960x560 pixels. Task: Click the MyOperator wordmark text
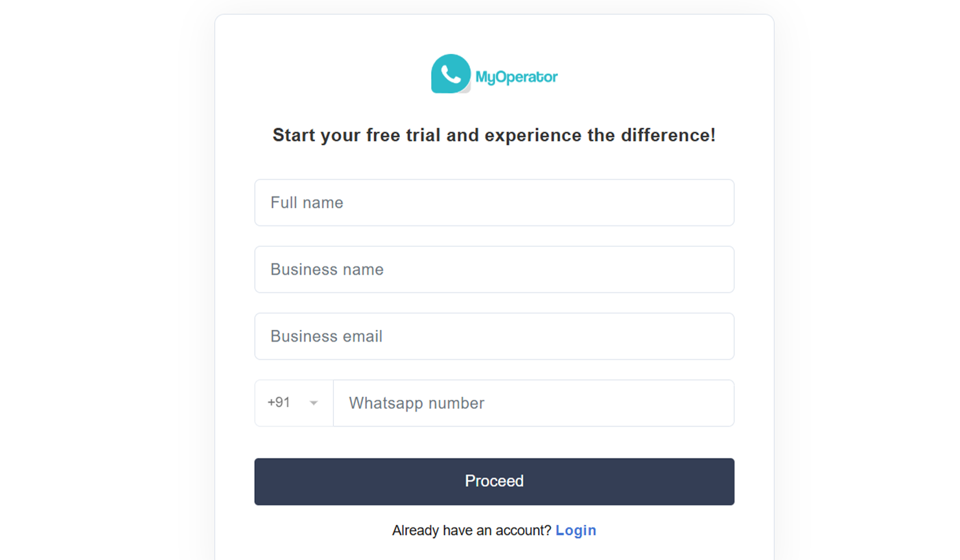(517, 77)
